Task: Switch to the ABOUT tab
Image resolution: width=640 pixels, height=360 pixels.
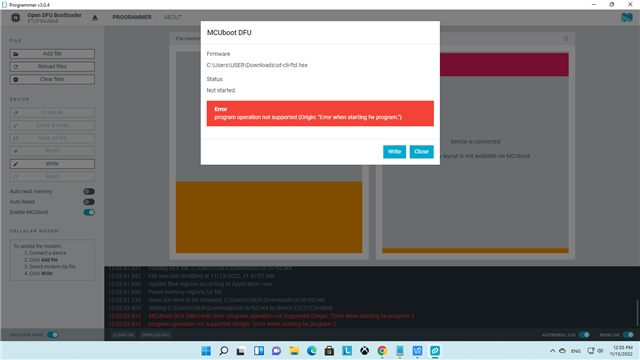Action: (173, 17)
